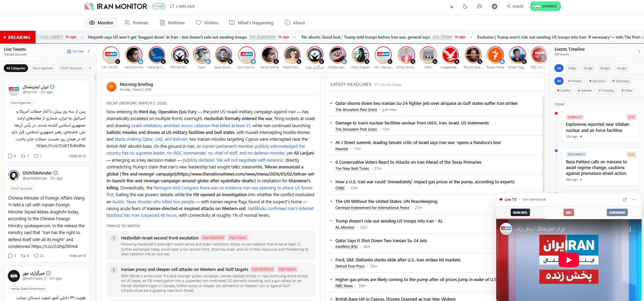Filter events timeline to 1d ago
The width and height of the screenshot is (644, 301).
coord(588,68)
